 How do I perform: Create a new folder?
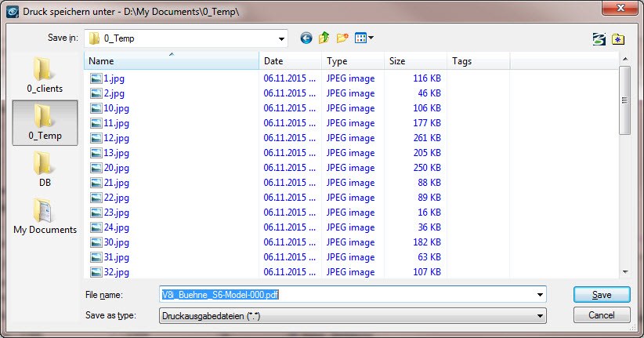342,38
